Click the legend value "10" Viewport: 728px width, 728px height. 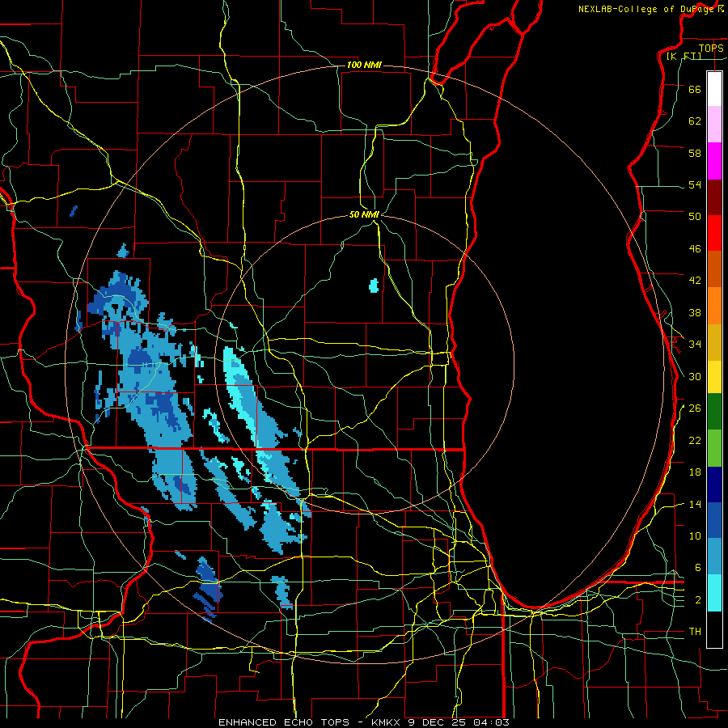[695, 535]
